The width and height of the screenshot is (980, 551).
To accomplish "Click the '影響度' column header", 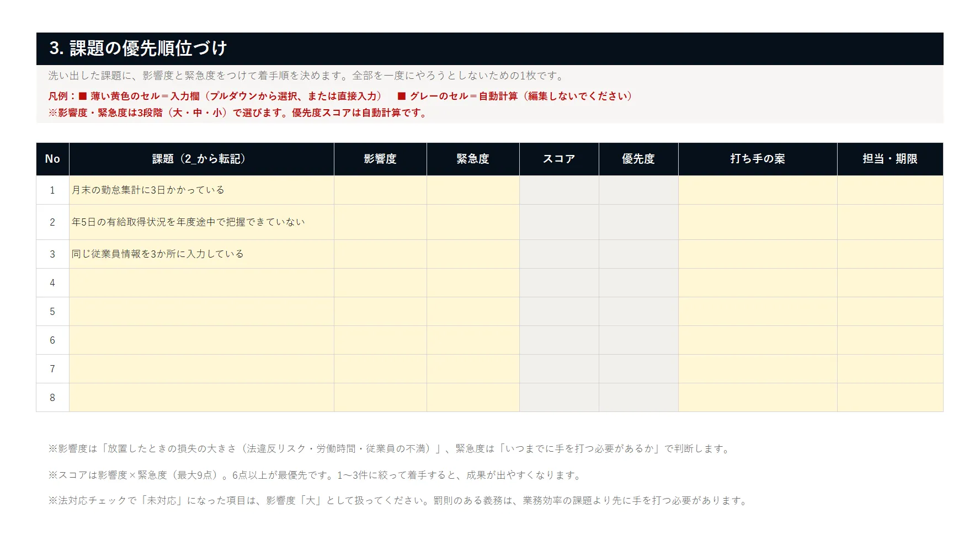I will (380, 159).
